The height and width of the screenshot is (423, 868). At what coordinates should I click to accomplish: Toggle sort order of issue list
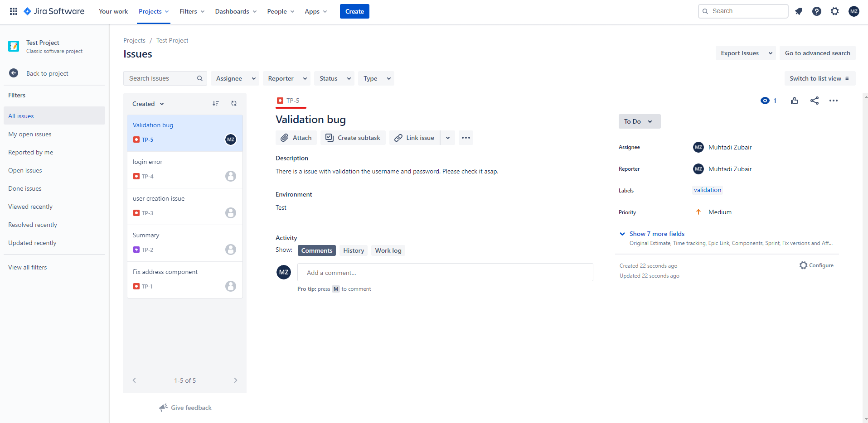tap(216, 103)
